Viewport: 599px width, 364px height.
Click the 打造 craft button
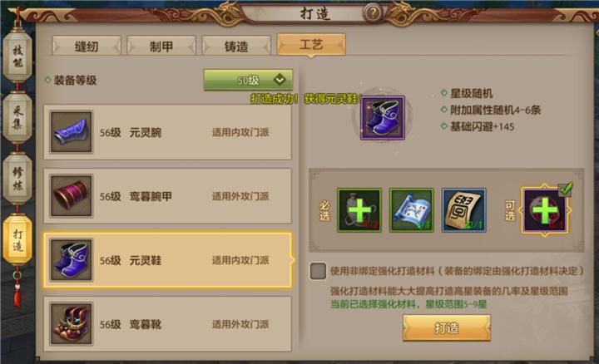coord(447,328)
